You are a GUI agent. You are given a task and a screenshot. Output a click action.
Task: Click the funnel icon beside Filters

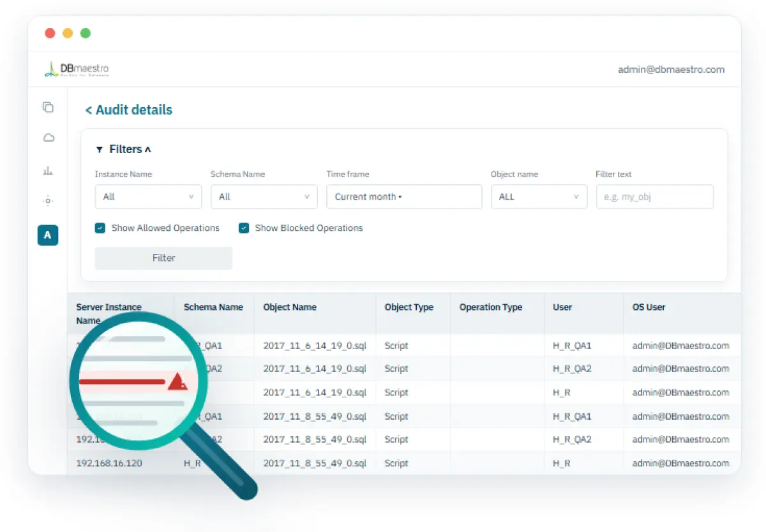pos(100,149)
